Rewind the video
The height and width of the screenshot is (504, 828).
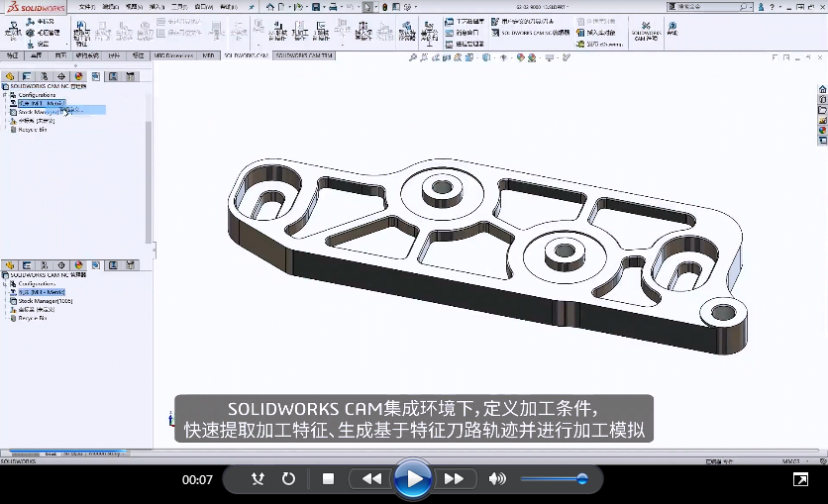point(371,478)
